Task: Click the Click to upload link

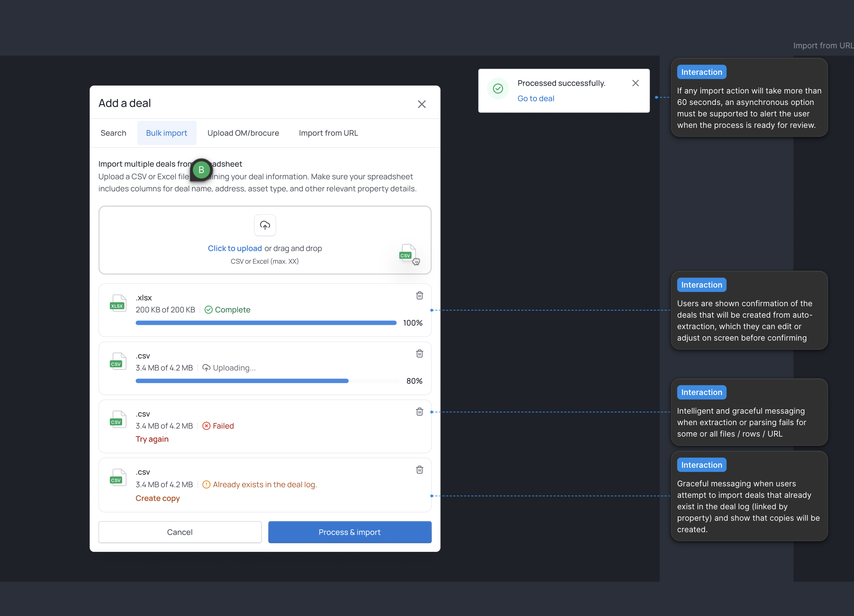Action: [x=235, y=248]
